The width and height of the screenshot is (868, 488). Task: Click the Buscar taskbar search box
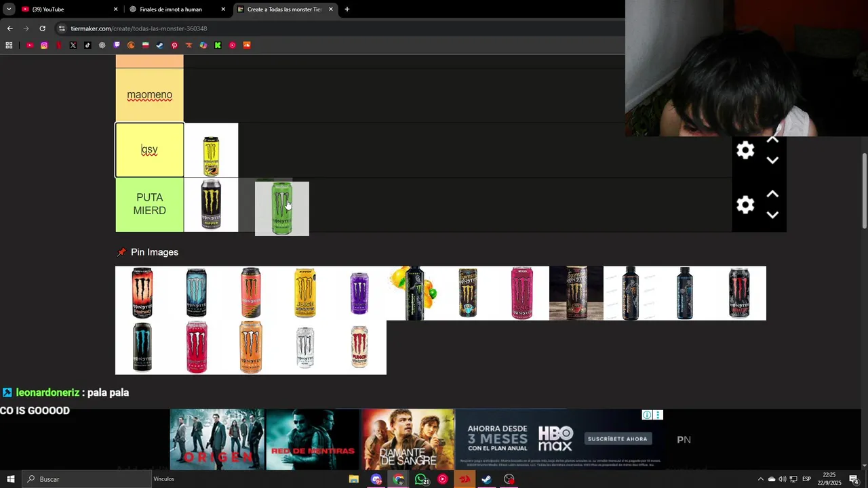pos(87,479)
